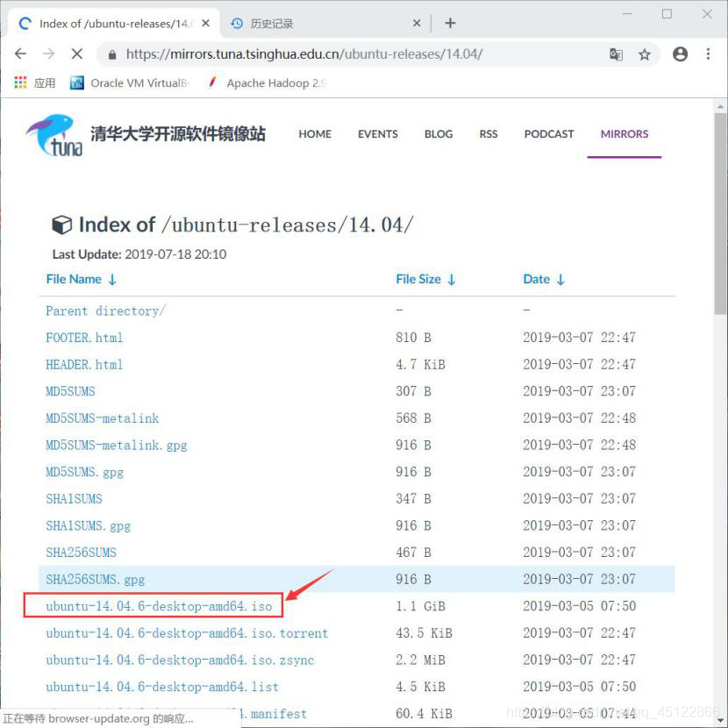Go back with the browser back arrow
The image size is (728, 728).
[20, 54]
